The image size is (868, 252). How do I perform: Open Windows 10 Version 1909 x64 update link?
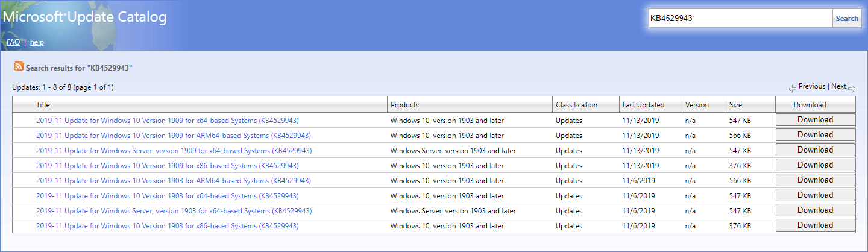[168, 121]
